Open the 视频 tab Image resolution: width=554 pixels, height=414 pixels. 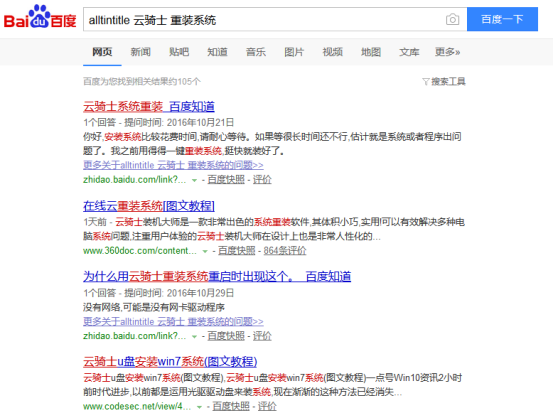point(332,52)
